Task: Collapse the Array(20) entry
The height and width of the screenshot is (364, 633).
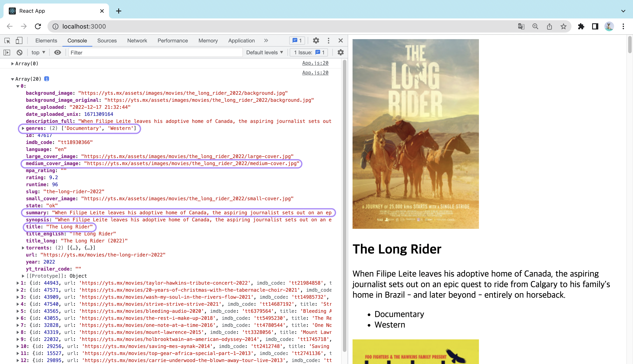Action: point(12,79)
